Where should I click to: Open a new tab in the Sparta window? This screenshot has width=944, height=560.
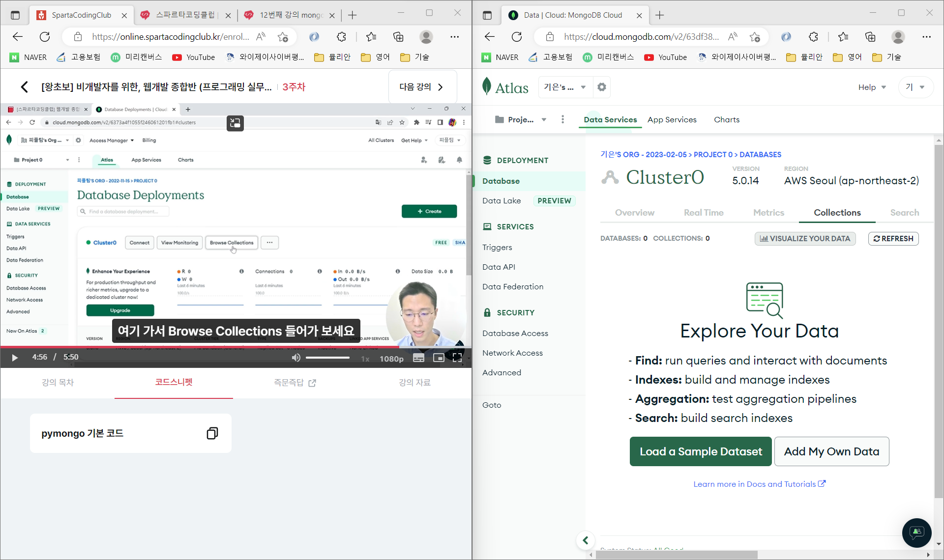(353, 15)
